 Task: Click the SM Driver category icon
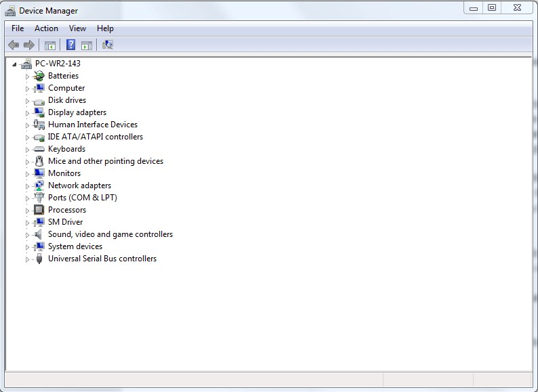[x=39, y=222]
